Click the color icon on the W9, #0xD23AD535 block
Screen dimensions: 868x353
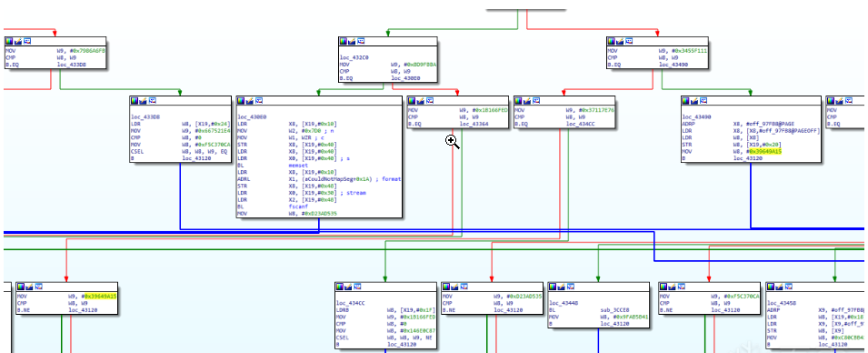click(x=447, y=287)
